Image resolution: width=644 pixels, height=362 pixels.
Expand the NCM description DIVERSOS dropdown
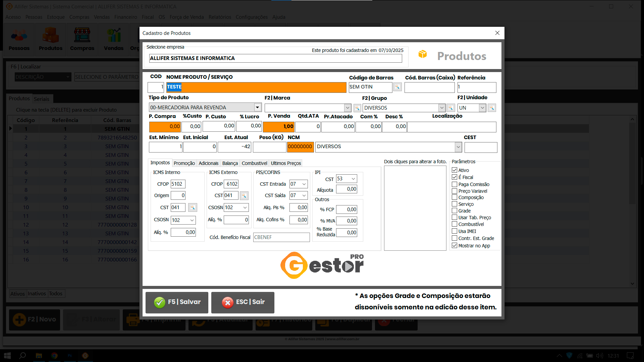coord(458,147)
